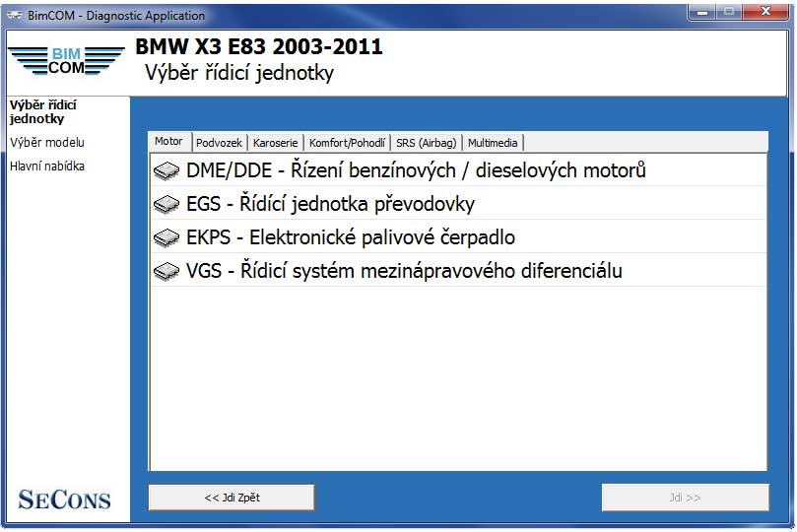
Task: Click the Jdi >> button
Action: (x=685, y=498)
